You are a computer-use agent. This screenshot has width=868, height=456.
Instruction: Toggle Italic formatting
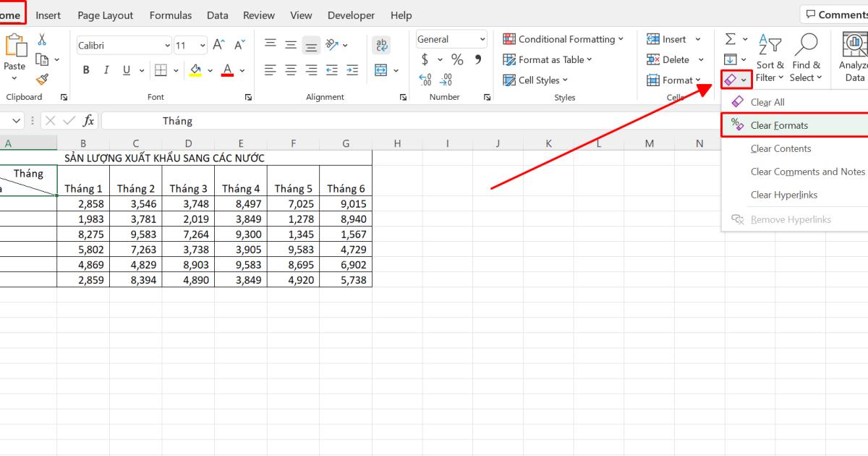click(106, 69)
